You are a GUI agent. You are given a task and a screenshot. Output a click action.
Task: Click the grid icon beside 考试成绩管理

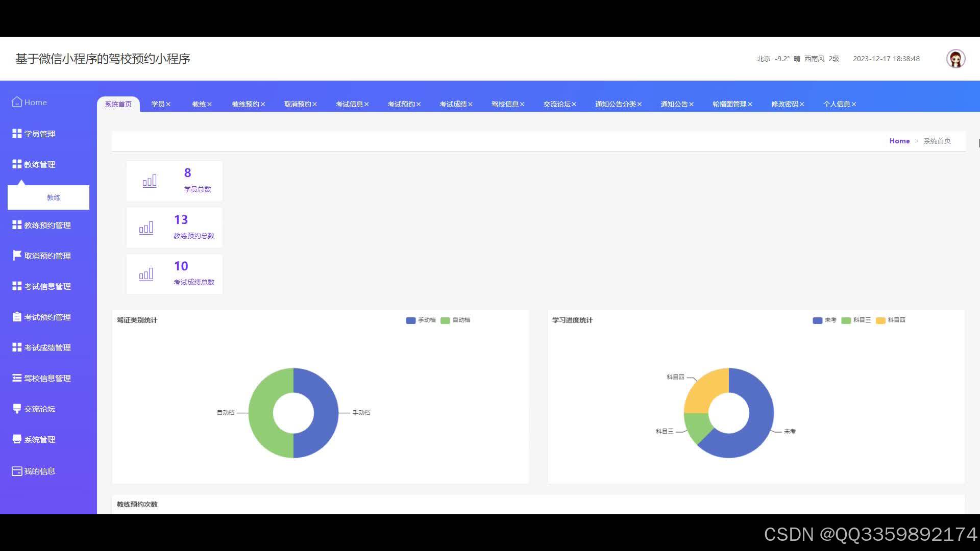coord(17,347)
